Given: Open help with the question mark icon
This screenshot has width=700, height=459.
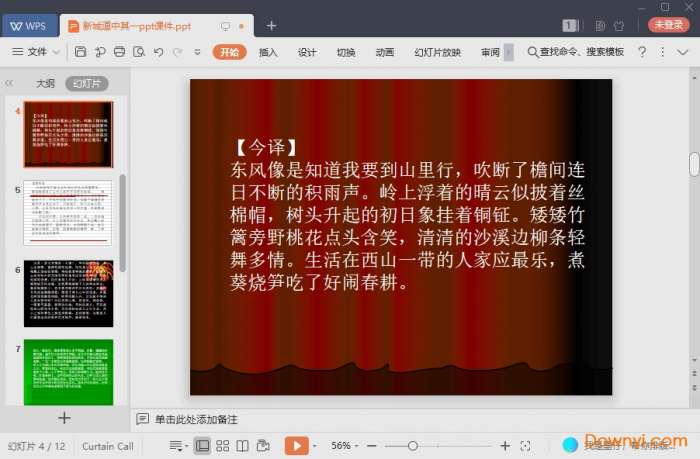Looking at the screenshot, I should click(642, 52).
